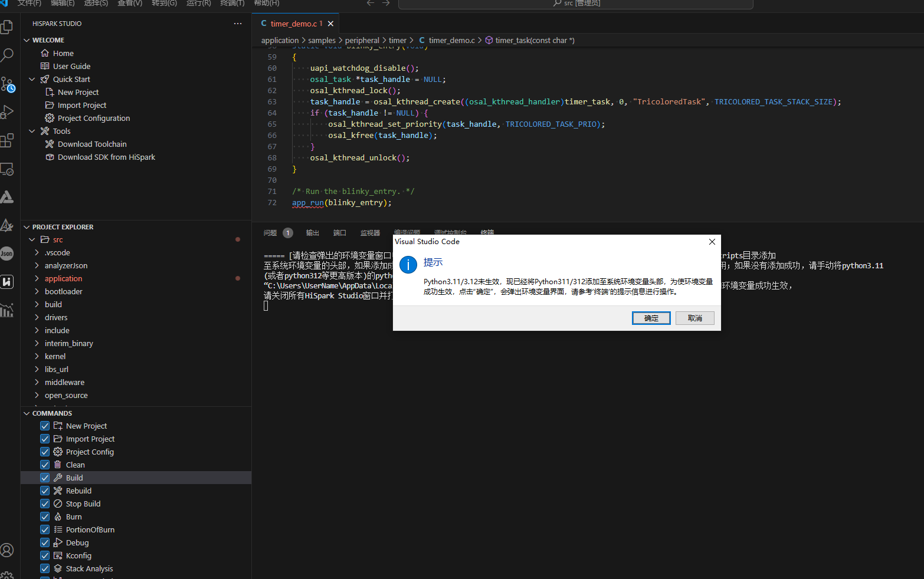
Task: Click the 确定 button in dialog
Action: tap(651, 318)
